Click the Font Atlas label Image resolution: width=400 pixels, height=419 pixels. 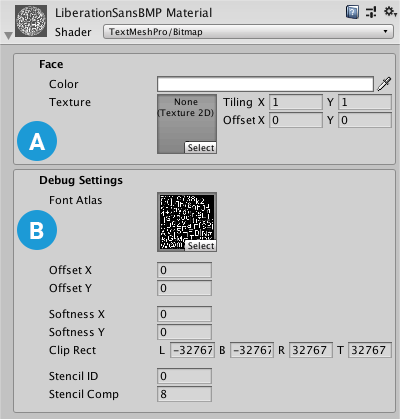pyautogui.click(x=76, y=200)
